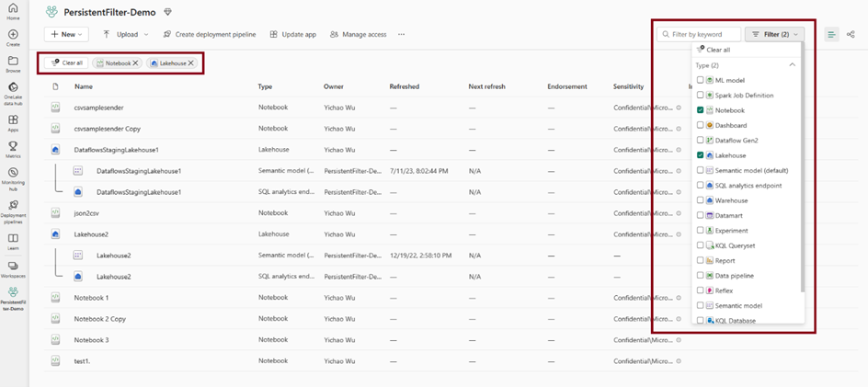Switch to list view
Viewport: 868px width, 387px height.
pos(831,34)
